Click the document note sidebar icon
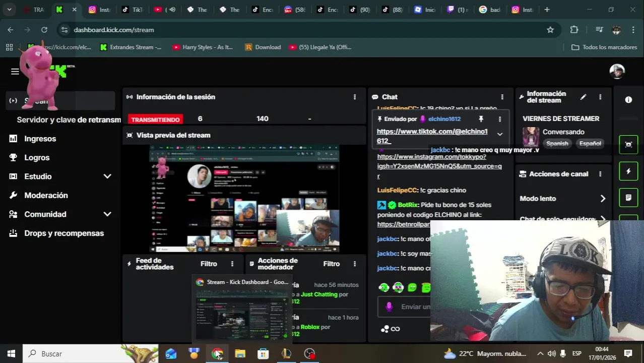Screen dimensions: 644x363 pos(628,198)
